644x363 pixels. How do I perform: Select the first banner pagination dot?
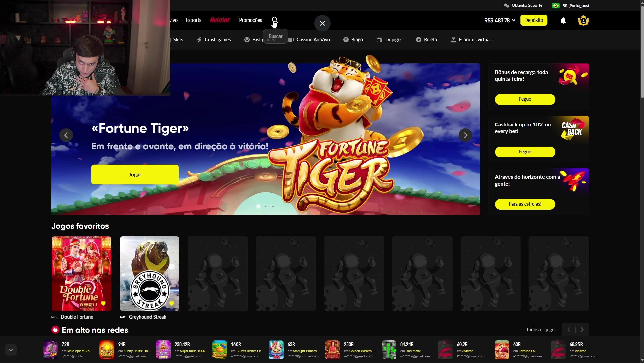tap(258, 206)
